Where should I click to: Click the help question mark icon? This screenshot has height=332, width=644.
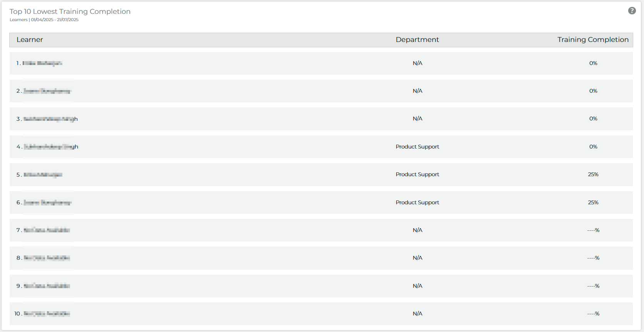tap(632, 11)
